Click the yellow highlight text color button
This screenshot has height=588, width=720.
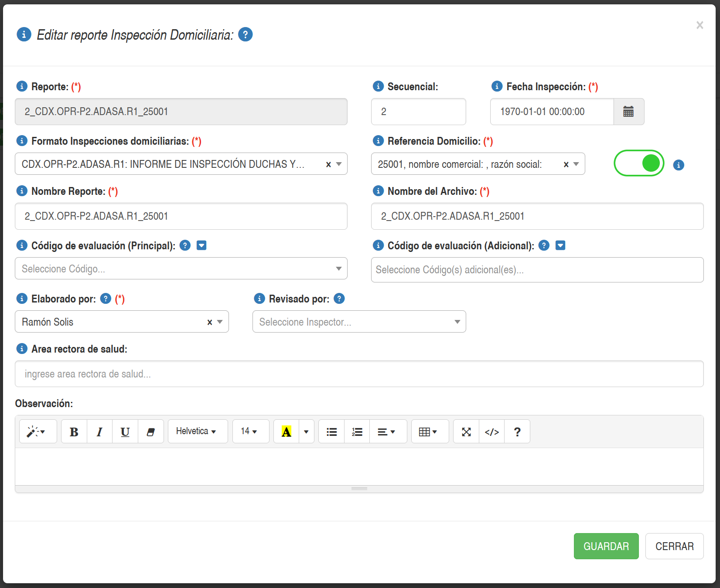click(286, 432)
